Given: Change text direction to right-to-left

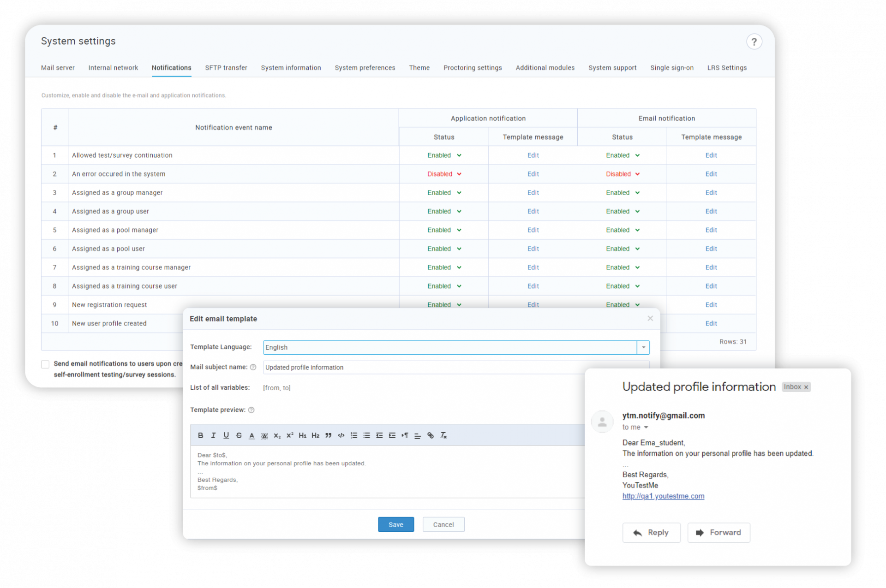Looking at the screenshot, I should [x=405, y=435].
